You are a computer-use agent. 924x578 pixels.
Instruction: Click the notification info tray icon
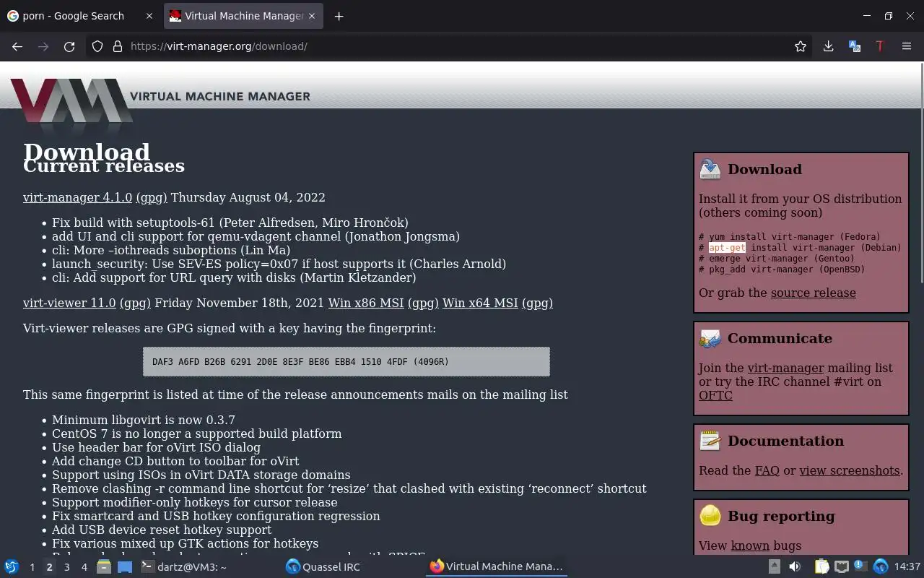[860, 566]
